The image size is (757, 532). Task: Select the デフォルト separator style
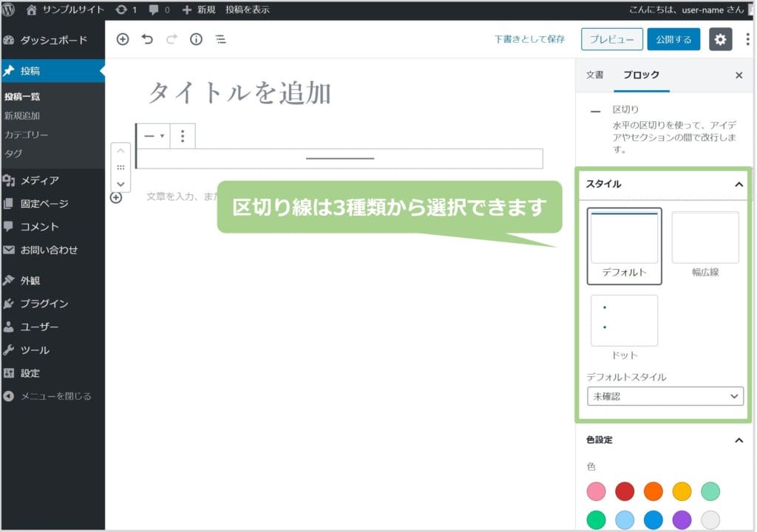[624, 246]
